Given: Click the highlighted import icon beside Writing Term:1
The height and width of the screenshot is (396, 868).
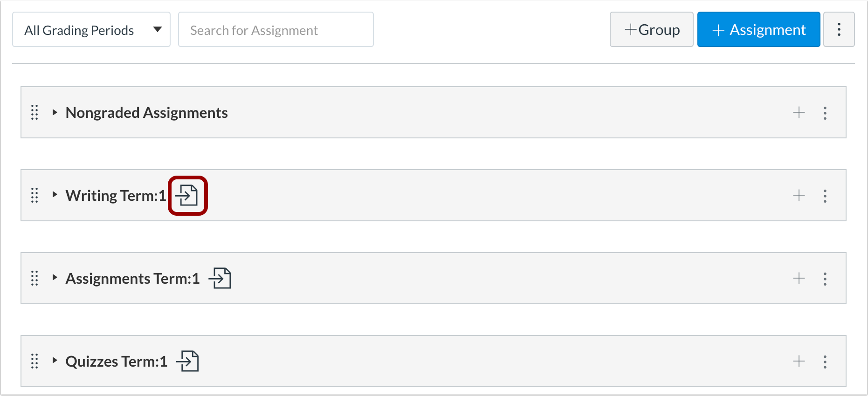Looking at the screenshot, I should [x=188, y=195].
